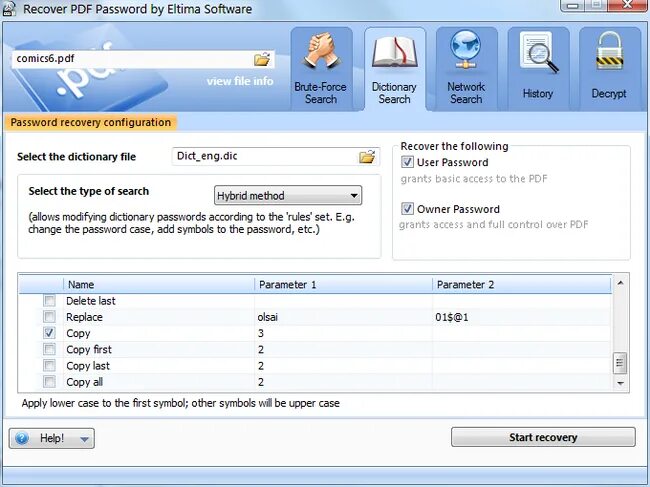The width and height of the screenshot is (650, 487).
Task: Switch to Network Search tab label
Action: (x=466, y=93)
